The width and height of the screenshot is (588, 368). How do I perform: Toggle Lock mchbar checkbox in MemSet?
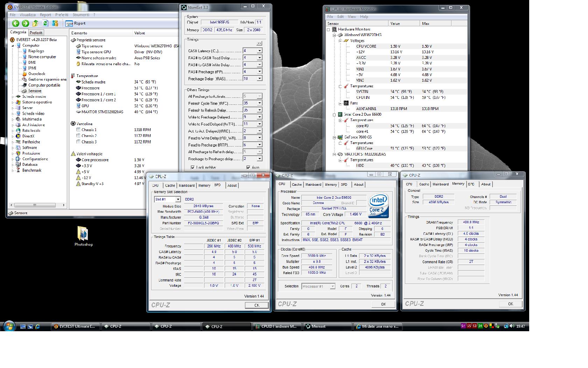pyautogui.click(x=193, y=168)
